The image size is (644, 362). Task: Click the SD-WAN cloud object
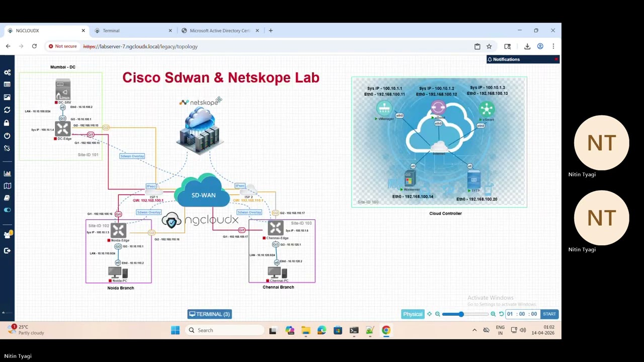(x=203, y=191)
